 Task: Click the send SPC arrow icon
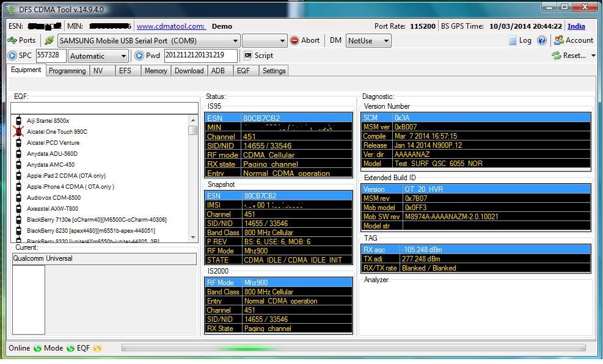point(12,56)
